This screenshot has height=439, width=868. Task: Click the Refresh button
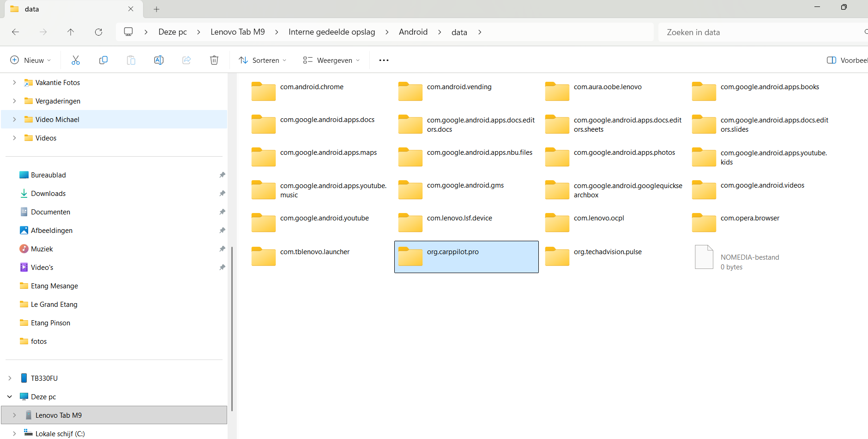click(98, 32)
